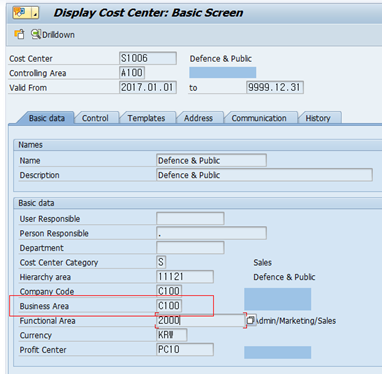This screenshot has width=382, height=374.
Task: Open the Drilldown function
Action: 53,34
